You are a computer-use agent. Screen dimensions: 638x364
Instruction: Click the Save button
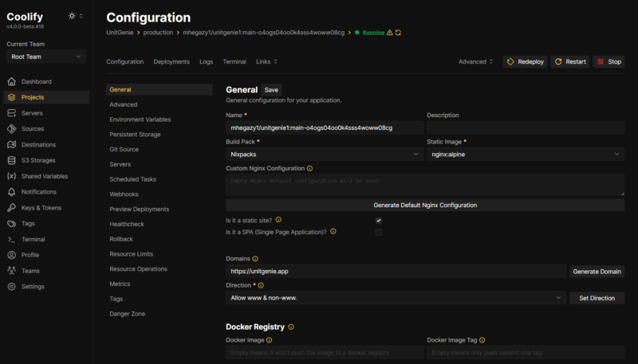coord(271,90)
